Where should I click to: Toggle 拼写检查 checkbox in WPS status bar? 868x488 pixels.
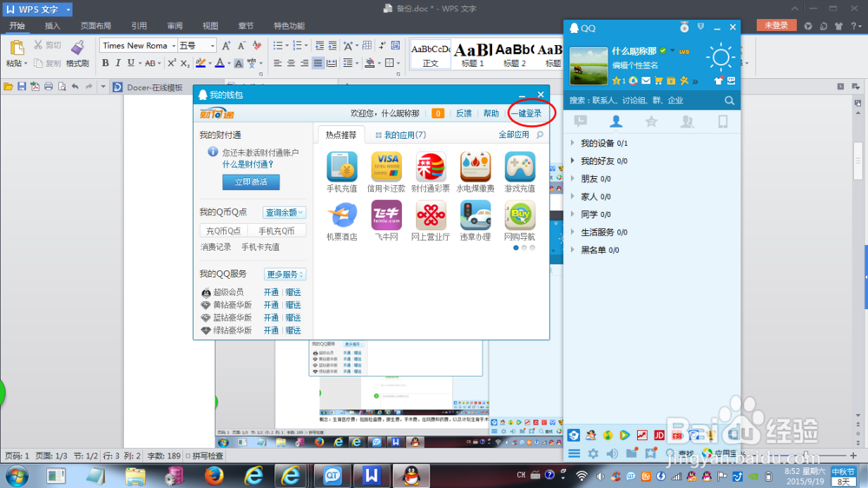click(x=188, y=456)
